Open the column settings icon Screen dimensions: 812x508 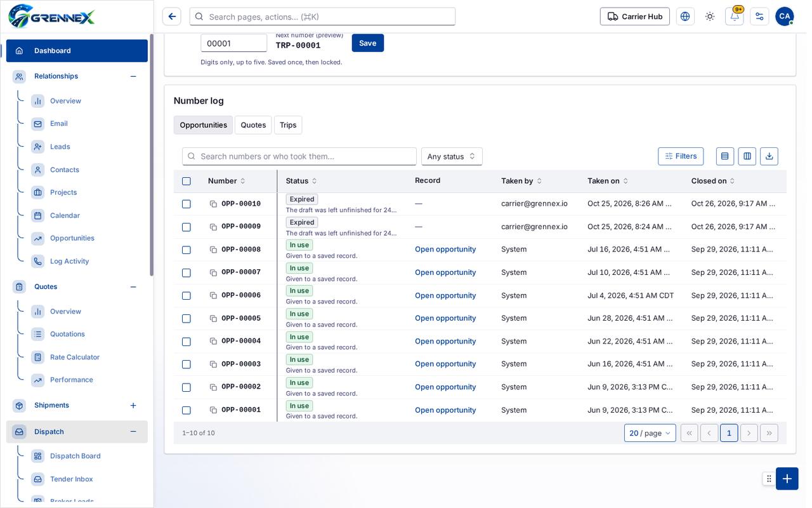pos(747,156)
